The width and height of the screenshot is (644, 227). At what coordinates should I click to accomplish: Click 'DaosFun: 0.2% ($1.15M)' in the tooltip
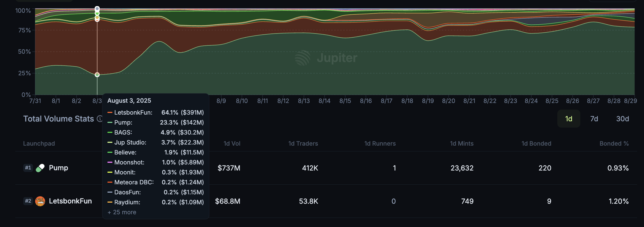point(156,192)
